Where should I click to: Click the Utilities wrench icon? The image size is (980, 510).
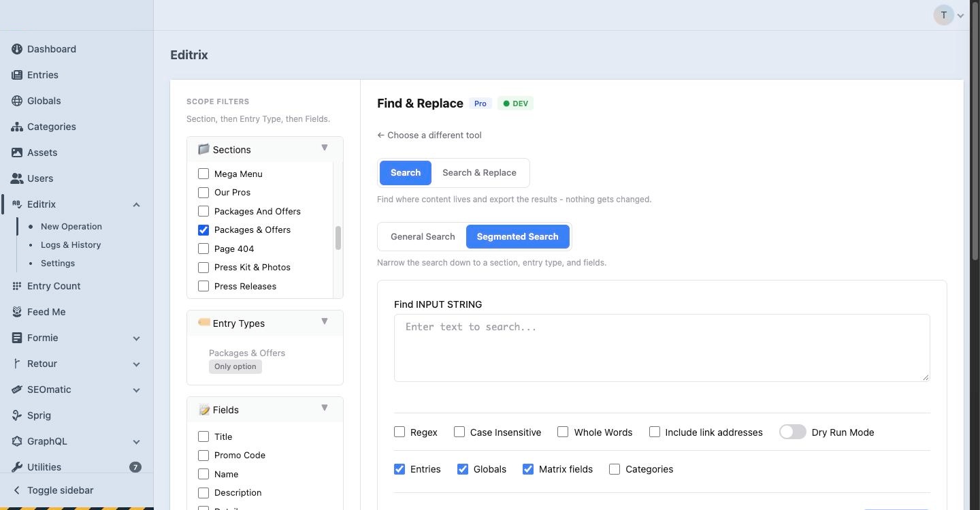pos(17,467)
